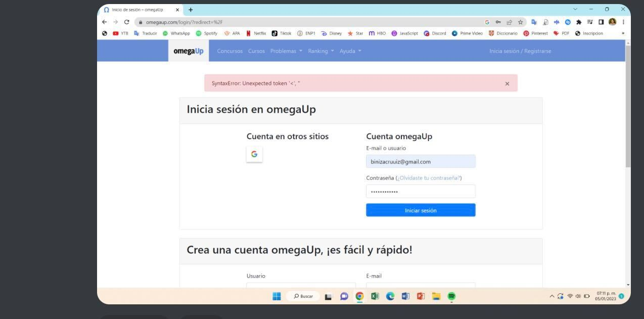Image resolution: width=644 pixels, height=319 pixels.
Task: Select the Cursos menu item
Action: pyautogui.click(x=256, y=51)
